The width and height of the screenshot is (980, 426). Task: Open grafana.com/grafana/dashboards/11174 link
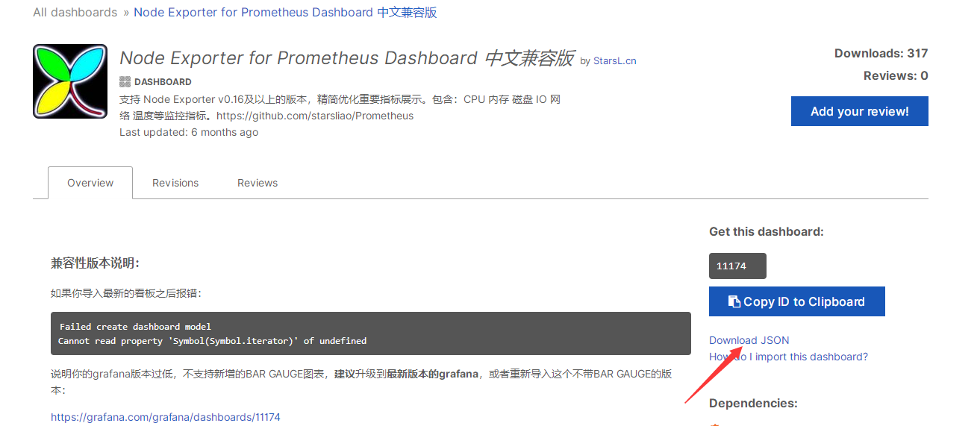[x=166, y=417]
